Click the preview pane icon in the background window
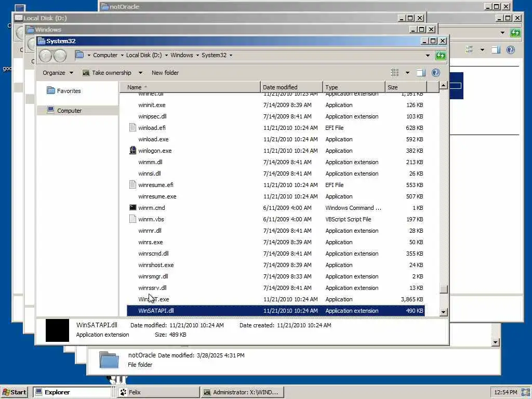 click(x=496, y=50)
